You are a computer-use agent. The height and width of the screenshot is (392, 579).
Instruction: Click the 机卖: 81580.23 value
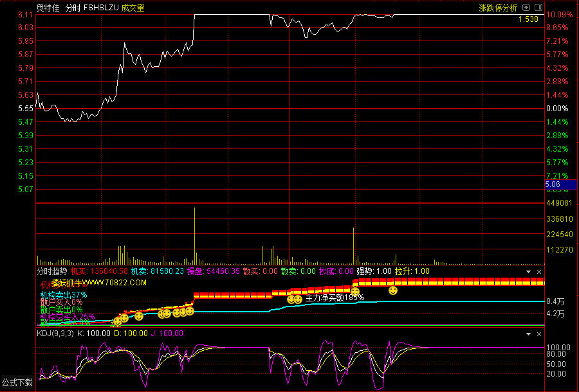click(x=158, y=271)
